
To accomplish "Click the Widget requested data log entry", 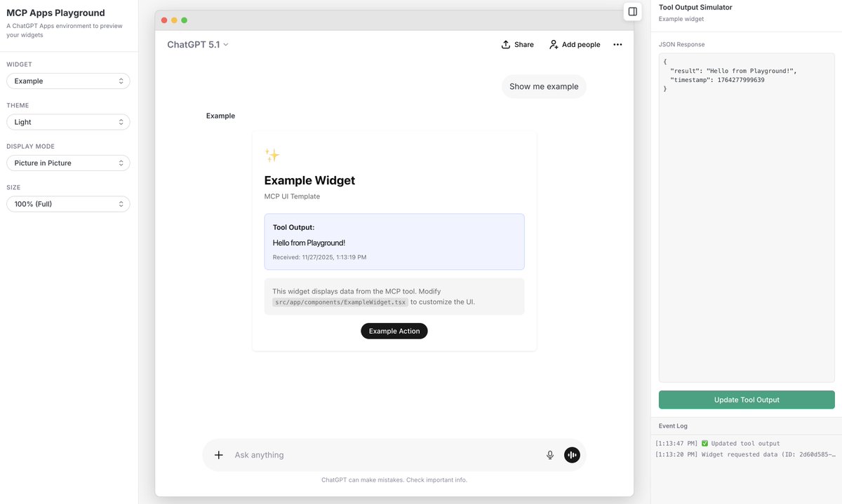I will click(745, 454).
